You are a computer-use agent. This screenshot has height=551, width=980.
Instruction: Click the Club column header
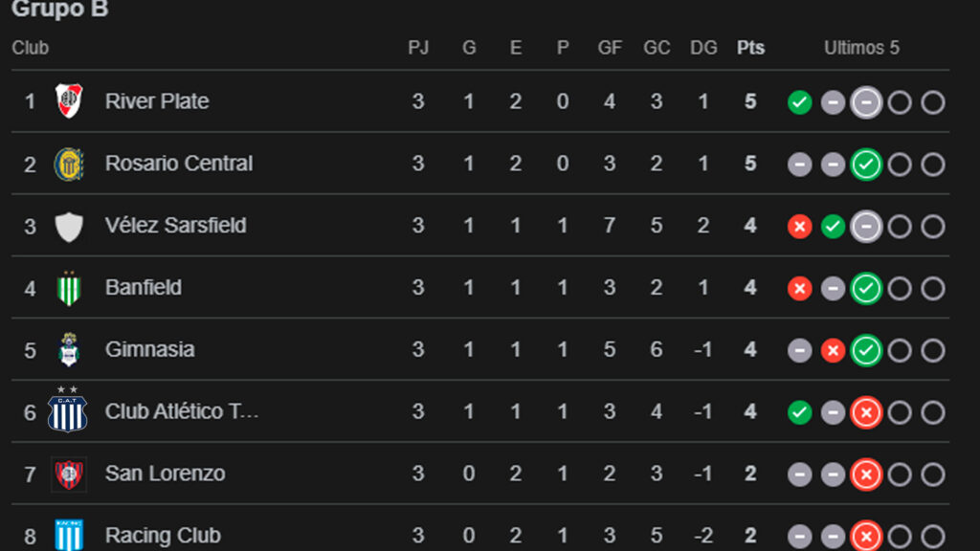coord(31,48)
